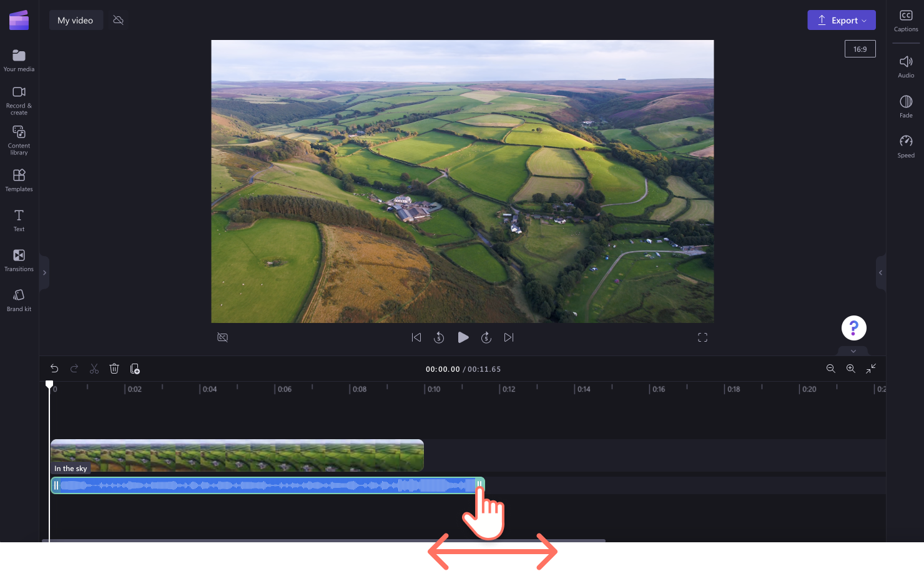Open Text panel
This screenshot has height=571, width=924.
coord(19,221)
